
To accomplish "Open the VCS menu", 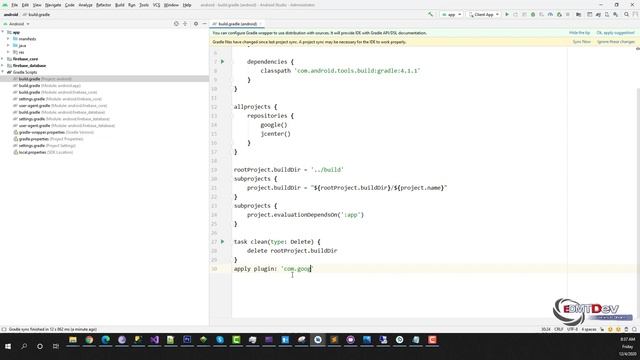I will (x=156, y=5).
